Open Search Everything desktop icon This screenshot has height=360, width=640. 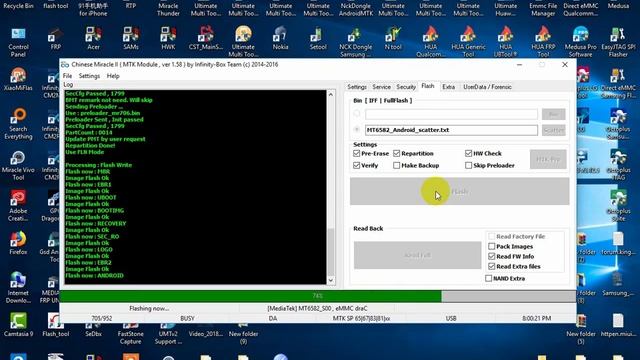[18, 124]
